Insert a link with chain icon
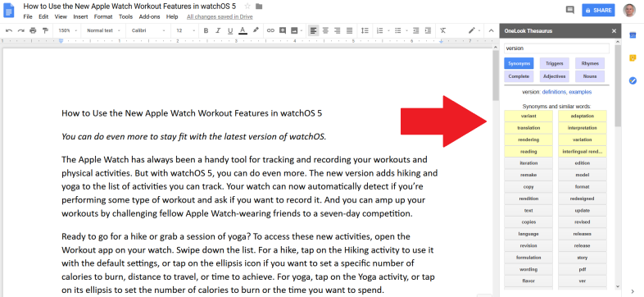644x297 pixels. (270, 30)
